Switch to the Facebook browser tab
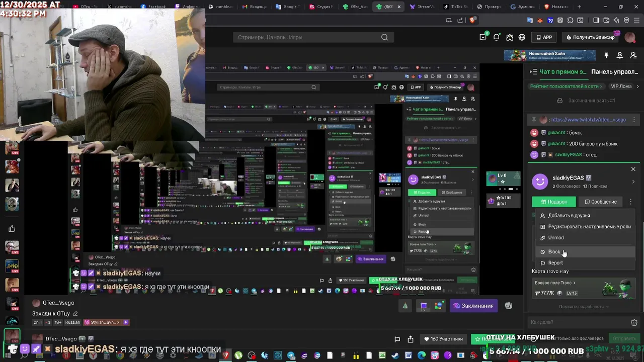 point(153,7)
